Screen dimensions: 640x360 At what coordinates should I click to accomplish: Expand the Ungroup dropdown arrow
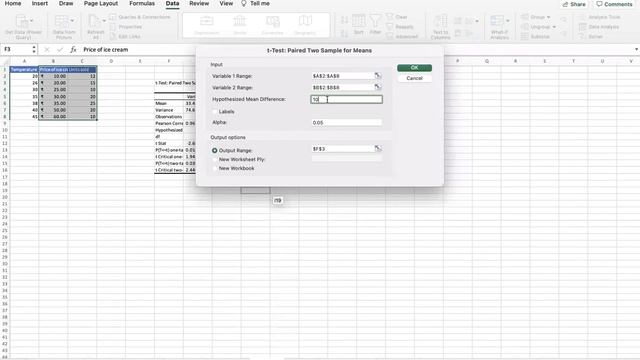pos(554,27)
